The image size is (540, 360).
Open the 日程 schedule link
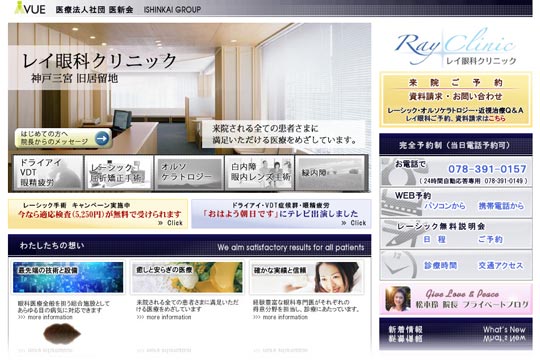click(x=435, y=239)
